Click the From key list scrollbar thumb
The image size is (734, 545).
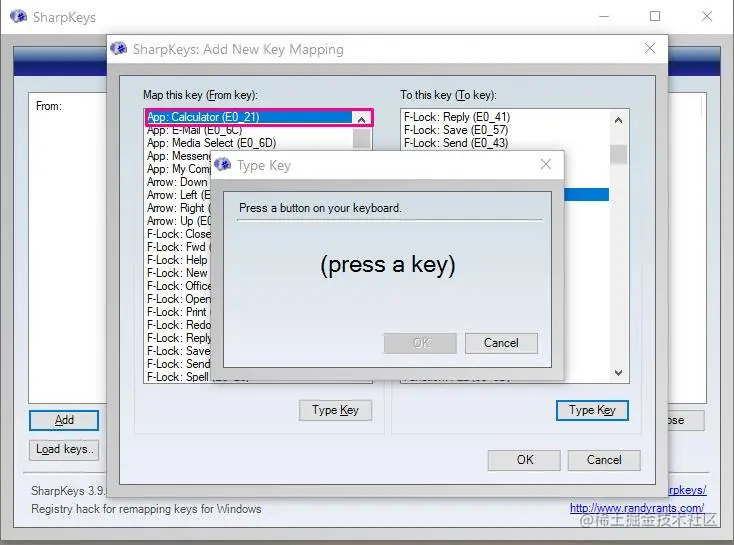[x=361, y=139]
